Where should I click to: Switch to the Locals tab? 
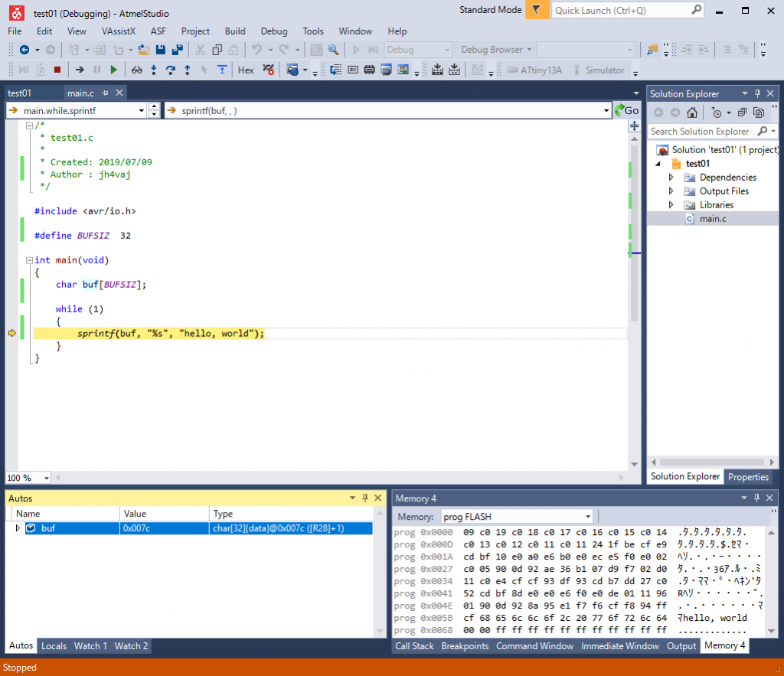pos(54,646)
